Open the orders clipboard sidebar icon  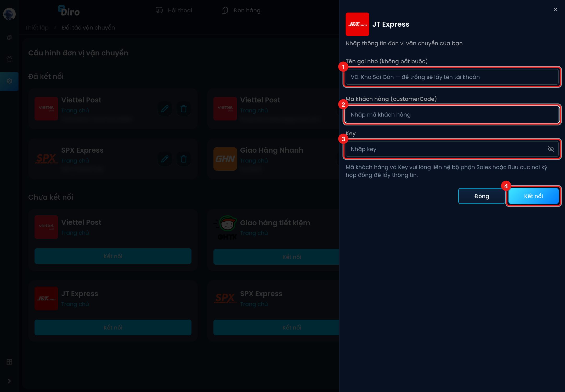click(x=9, y=37)
